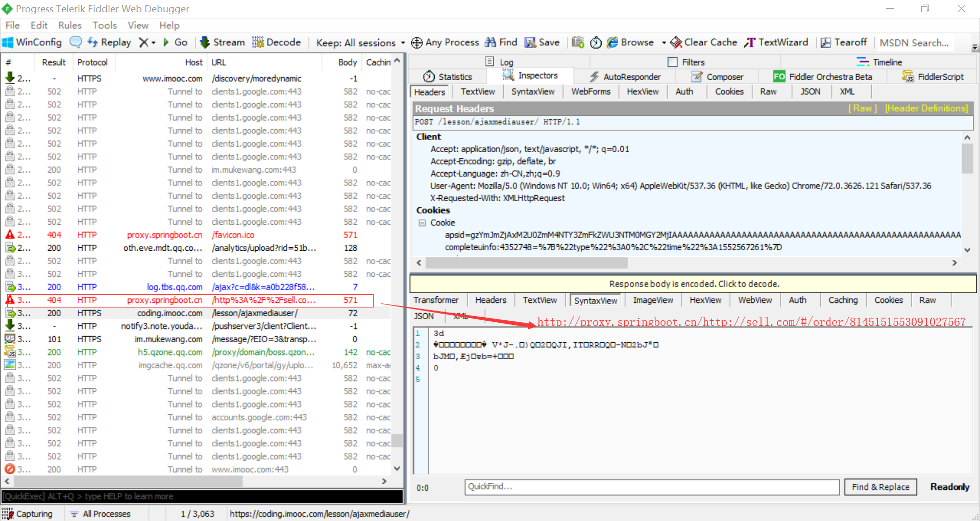Click the session list scroll-right arrow
The width and height of the screenshot is (980, 521).
pyautogui.click(x=384, y=481)
